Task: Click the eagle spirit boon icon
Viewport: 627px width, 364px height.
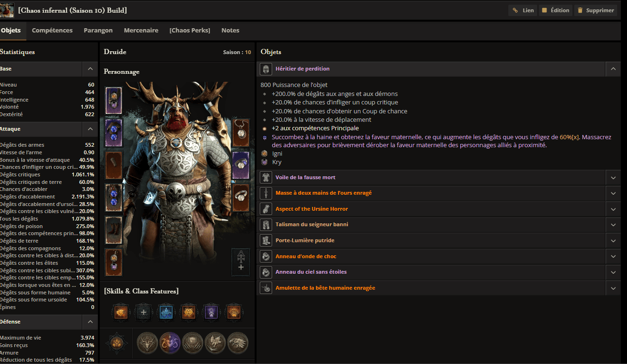Action: [238, 343]
